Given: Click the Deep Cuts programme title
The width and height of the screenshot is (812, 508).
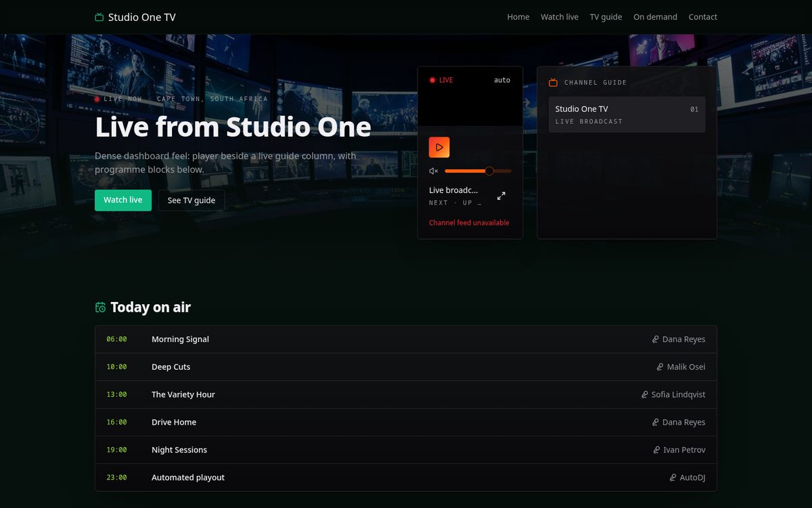Looking at the screenshot, I should tap(171, 367).
